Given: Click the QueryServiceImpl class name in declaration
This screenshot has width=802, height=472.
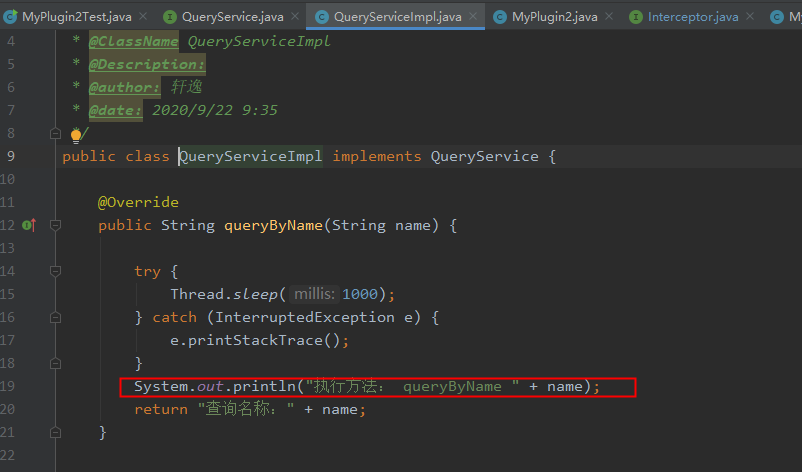Looking at the screenshot, I should (251, 156).
